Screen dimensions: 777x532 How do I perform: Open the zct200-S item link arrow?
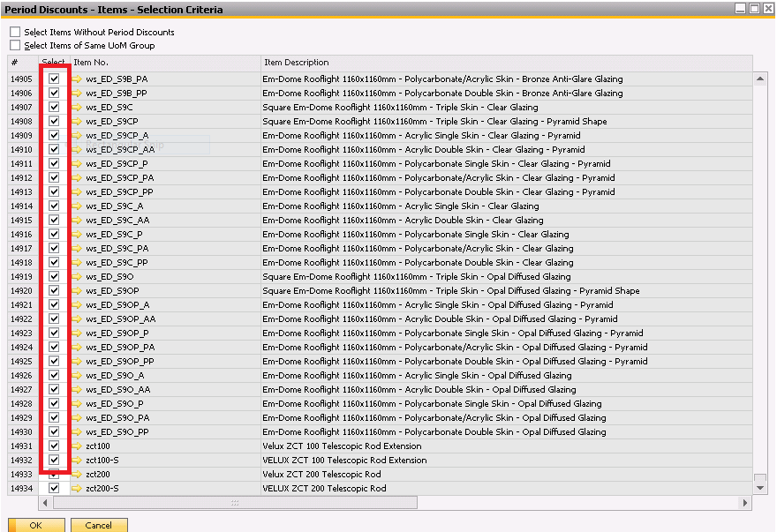(77, 489)
